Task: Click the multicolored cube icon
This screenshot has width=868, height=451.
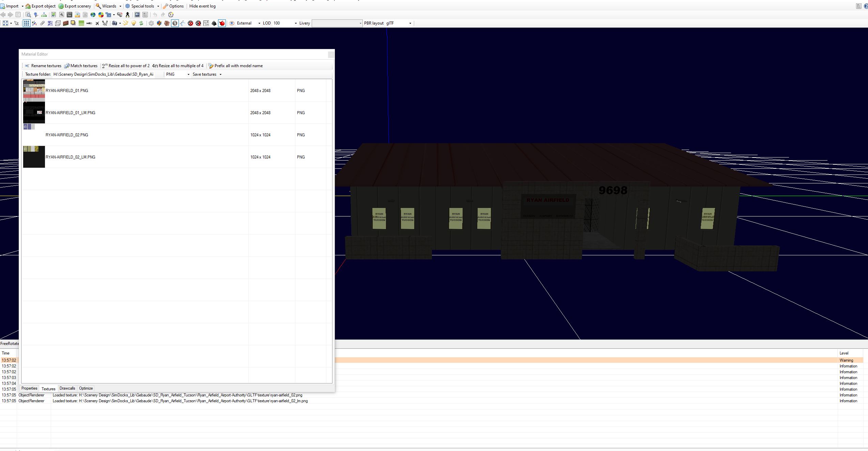Action: pos(159,23)
